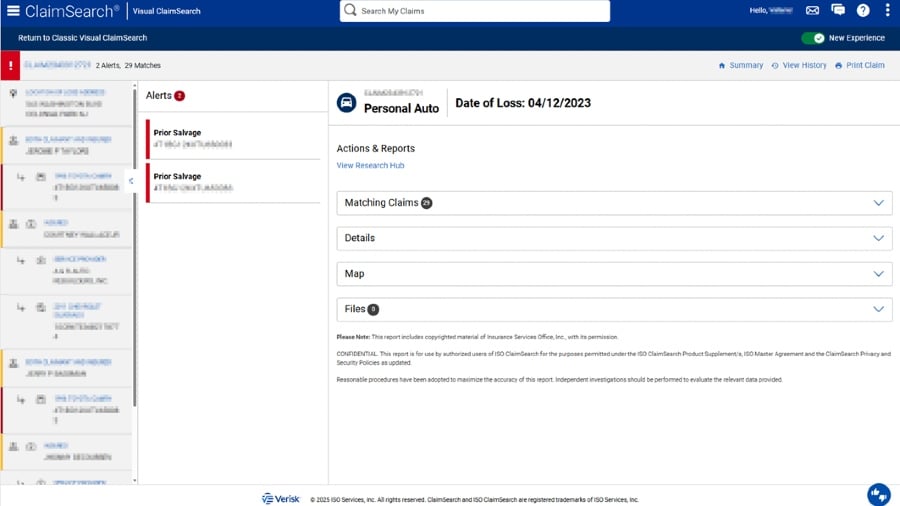
Task: Click the 'Hello' user greeting
Action: pyautogui.click(x=771, y=10)
